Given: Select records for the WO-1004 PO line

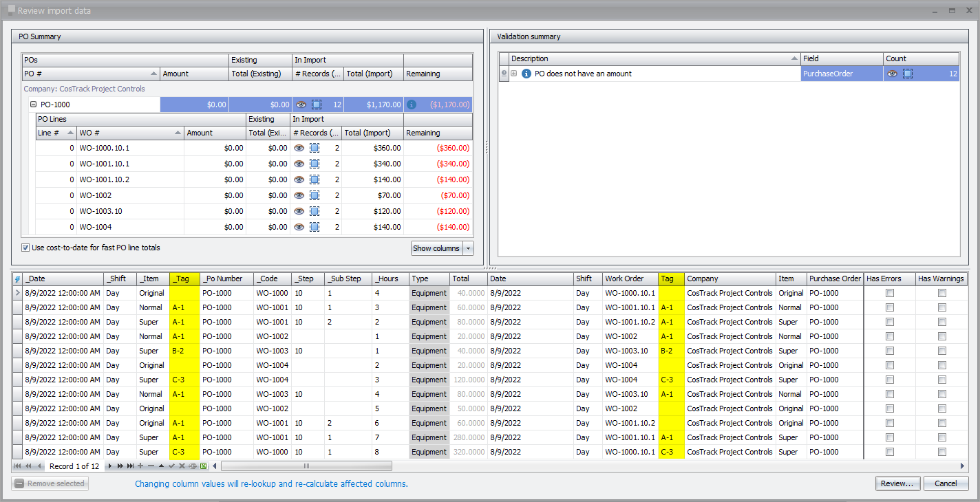Looking at the screenshot, I should (314, 227).
